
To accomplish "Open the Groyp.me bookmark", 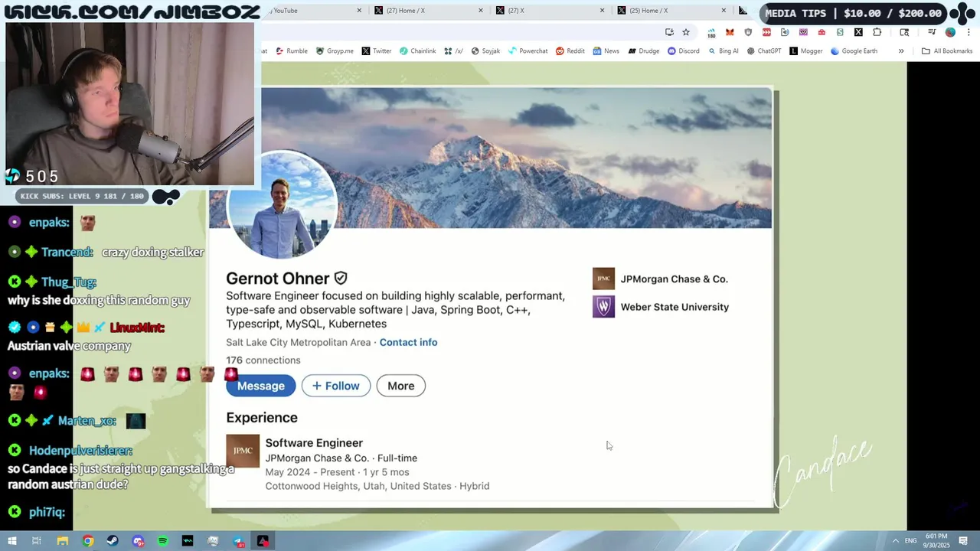I will (335, 51).
